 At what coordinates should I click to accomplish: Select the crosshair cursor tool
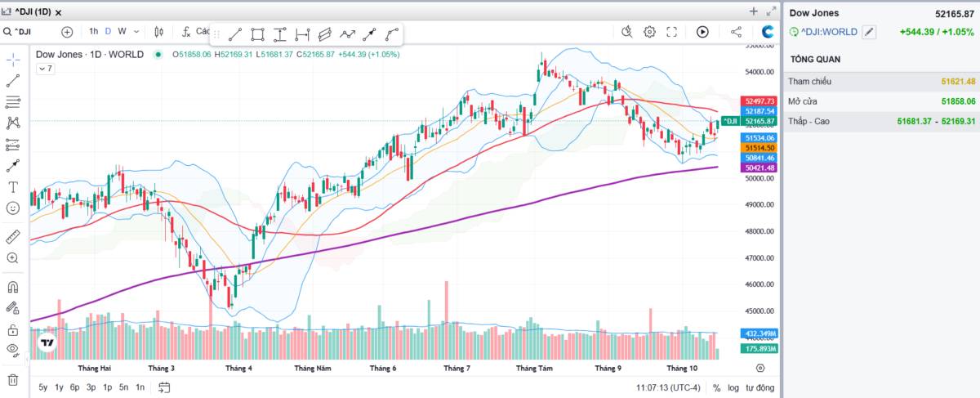tap(13, 60)
